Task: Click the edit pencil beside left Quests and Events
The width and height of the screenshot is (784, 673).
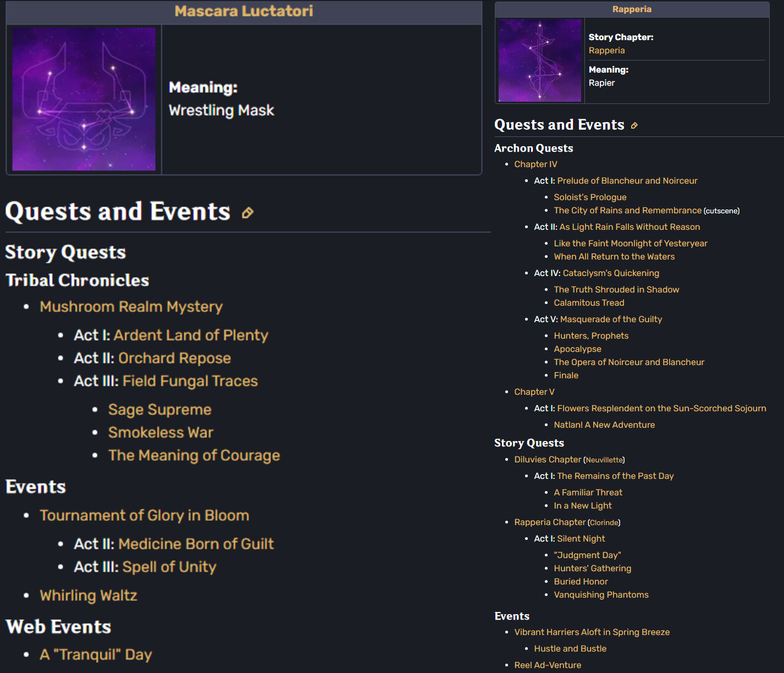Action: coord(248,213)
